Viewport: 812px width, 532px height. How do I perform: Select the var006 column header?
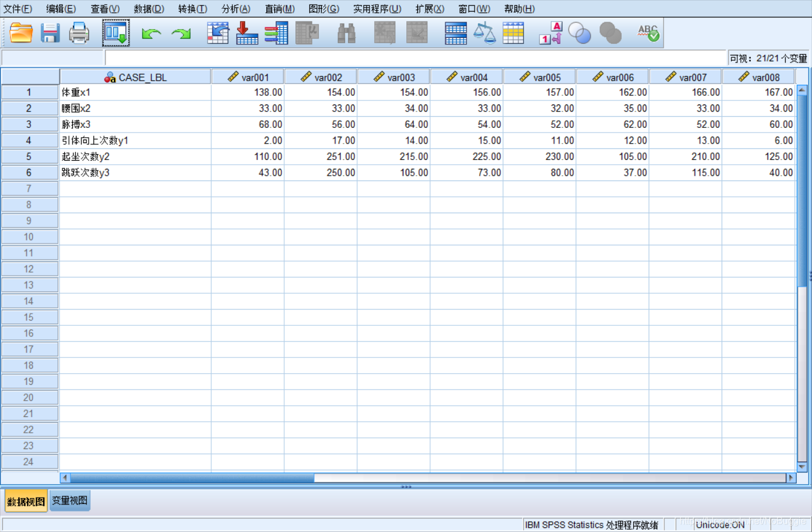pyautogui.click(x=613, y=77)
